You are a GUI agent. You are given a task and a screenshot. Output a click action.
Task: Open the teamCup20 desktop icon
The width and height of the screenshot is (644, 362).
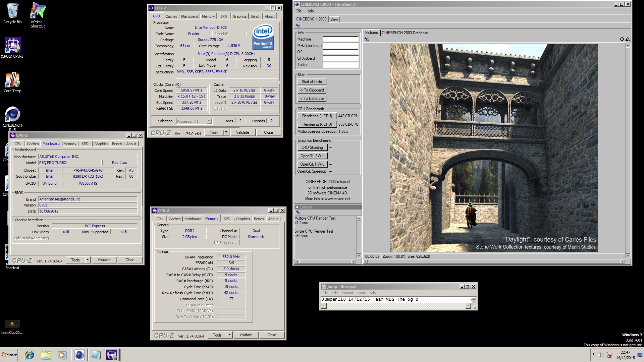pos(12,327)
